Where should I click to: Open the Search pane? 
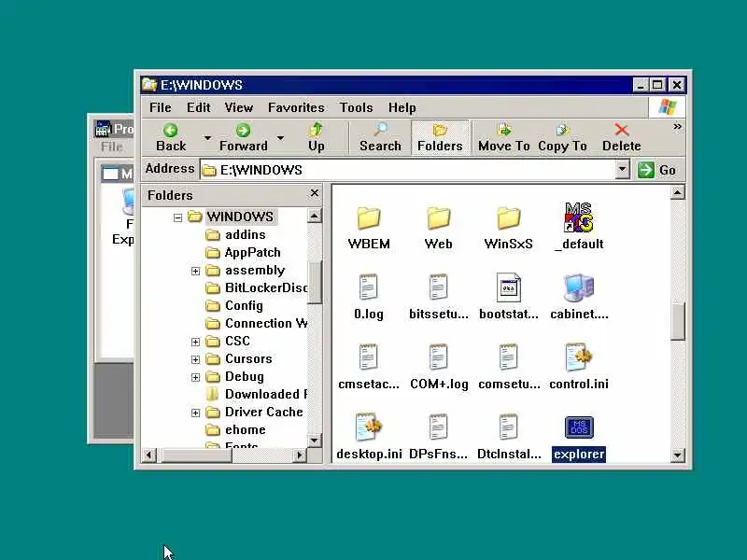coord(380,137)
